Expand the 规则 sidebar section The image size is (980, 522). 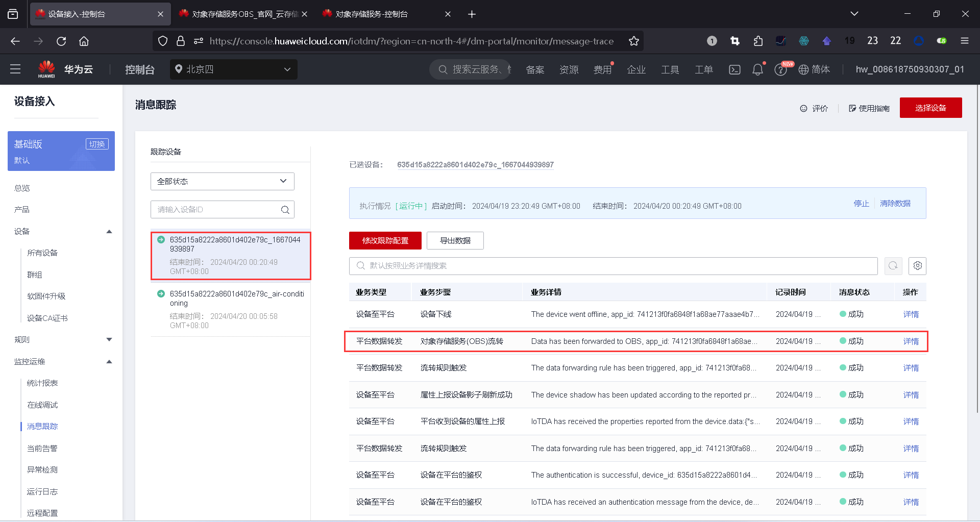pyautogui.click(x=109, y=339)
